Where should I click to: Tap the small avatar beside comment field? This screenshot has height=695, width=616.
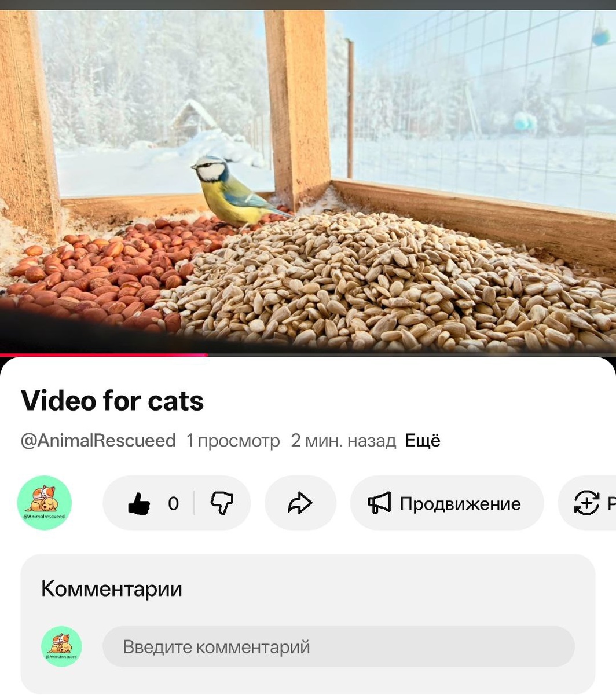[x=61, y=646]
